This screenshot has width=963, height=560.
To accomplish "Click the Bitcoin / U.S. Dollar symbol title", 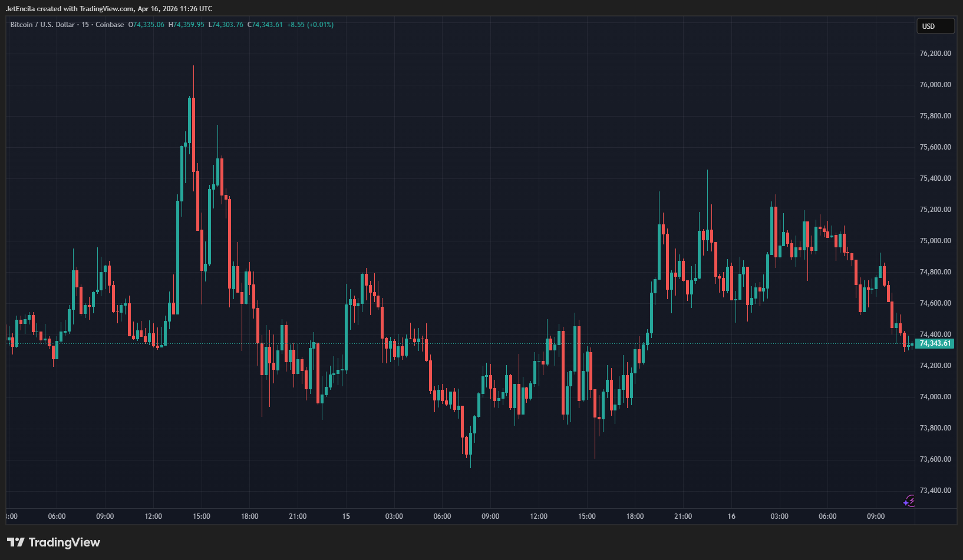I will tap(42, 25).
